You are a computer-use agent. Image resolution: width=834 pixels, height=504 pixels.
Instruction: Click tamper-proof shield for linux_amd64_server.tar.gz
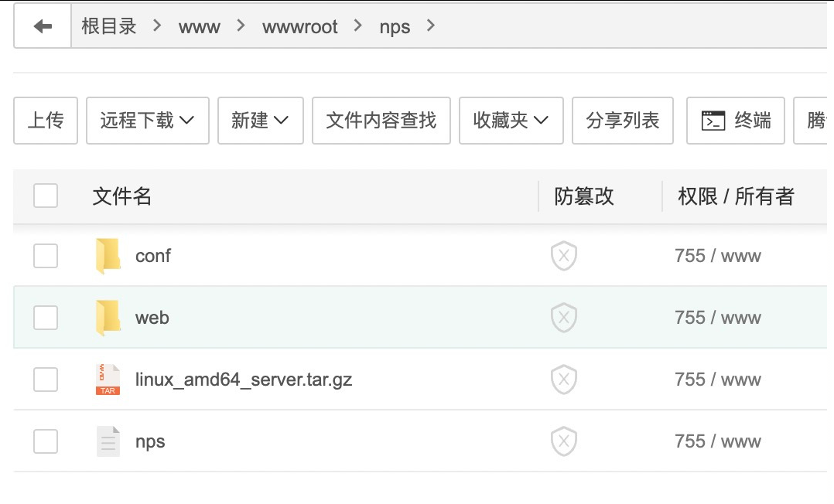point(564,380)
